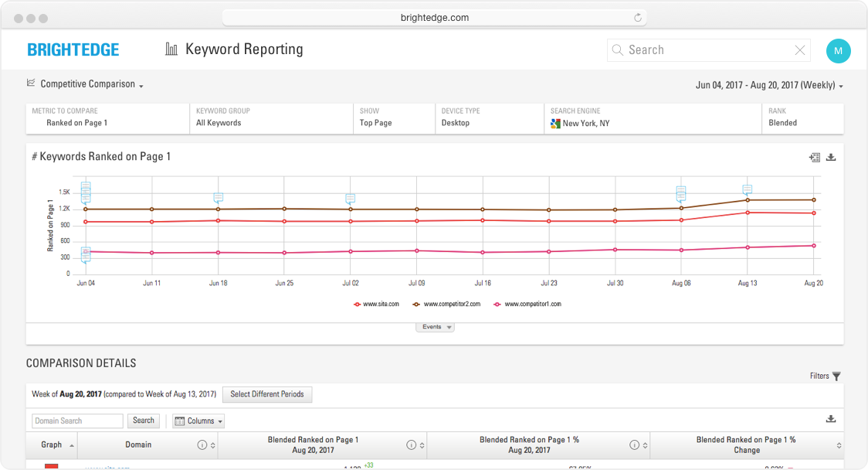The image size is (868, 470).
Task: Click the Select Different Periods button
Action: 267,394
